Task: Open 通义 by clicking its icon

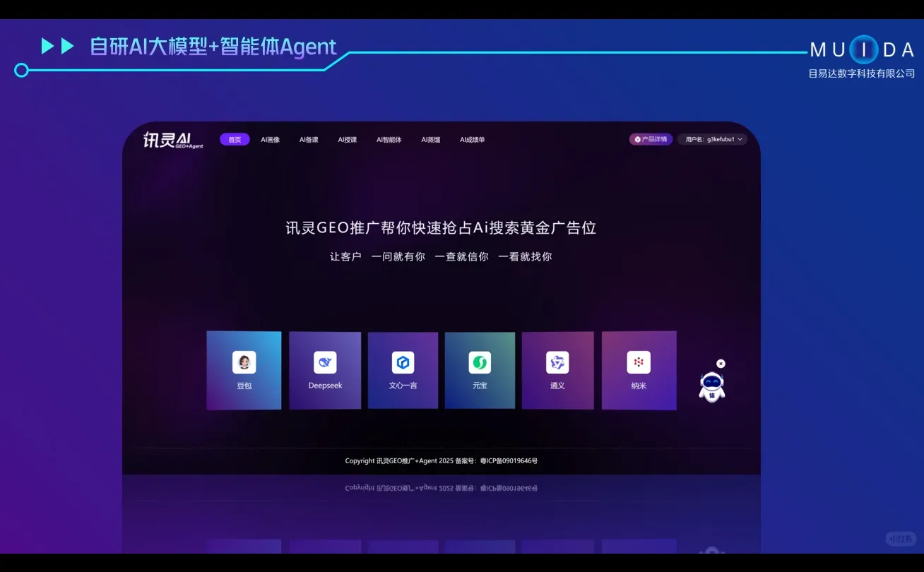Action: click(x=557, y=362)
